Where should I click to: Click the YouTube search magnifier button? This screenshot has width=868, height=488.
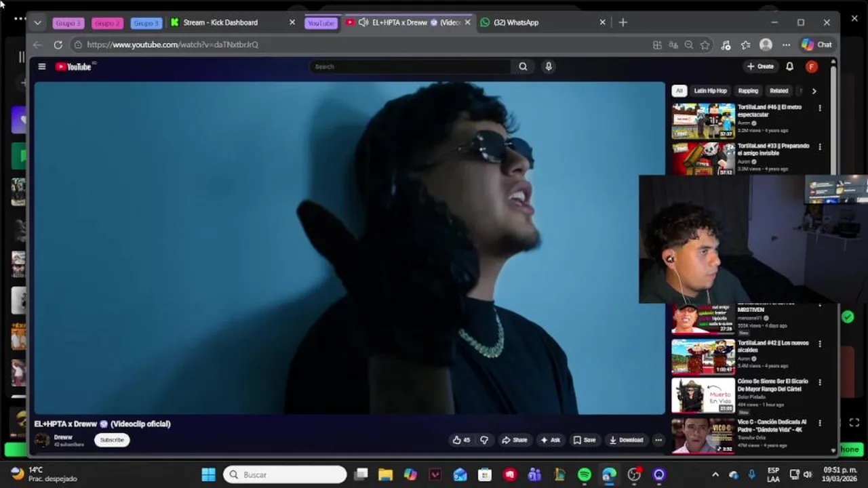523,66
